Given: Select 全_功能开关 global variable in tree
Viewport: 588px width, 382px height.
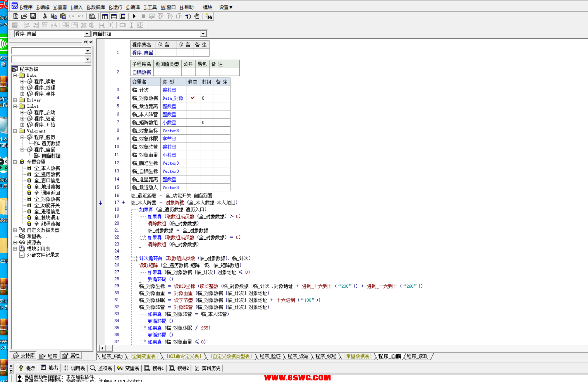Looking at the screenshot, I should (x=47, y=205).
